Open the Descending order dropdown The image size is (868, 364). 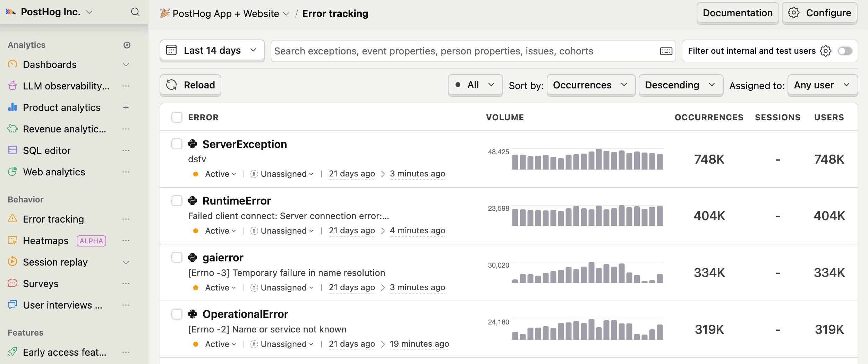pos(681,85)
